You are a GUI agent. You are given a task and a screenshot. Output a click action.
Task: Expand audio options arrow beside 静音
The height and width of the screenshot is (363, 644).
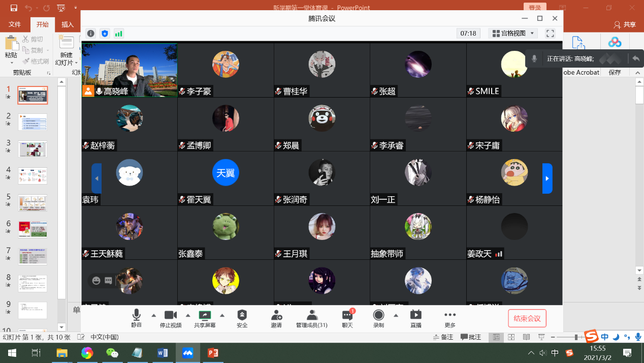pos(153,315)
